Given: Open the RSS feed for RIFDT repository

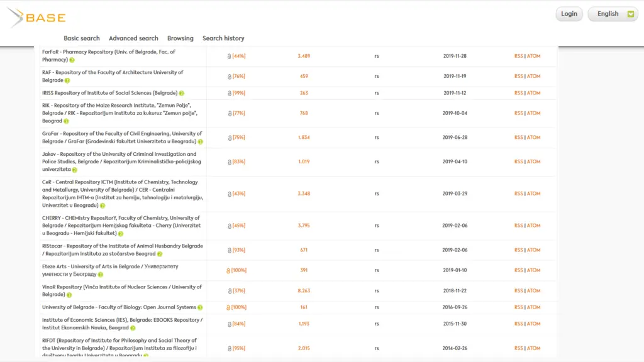Looking at the screenshot, I should pyautogui.click(x=518, y=348).
